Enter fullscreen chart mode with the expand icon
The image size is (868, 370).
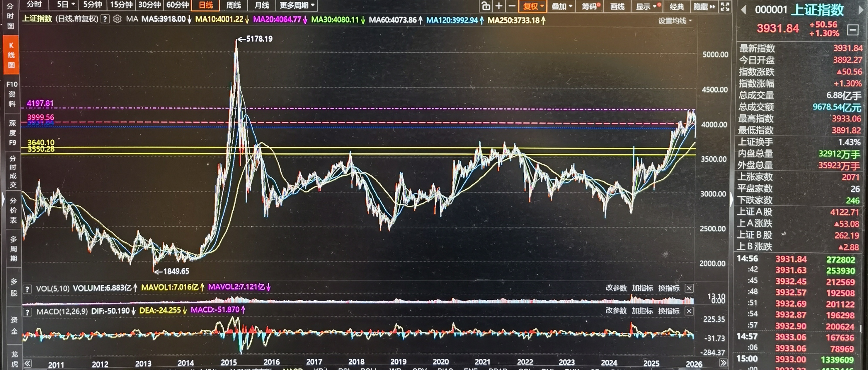(725, 6)
